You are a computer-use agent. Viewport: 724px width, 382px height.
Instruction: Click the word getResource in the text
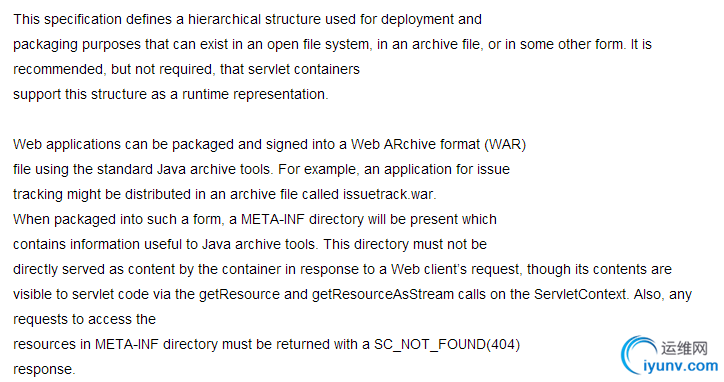coord(239,294)
